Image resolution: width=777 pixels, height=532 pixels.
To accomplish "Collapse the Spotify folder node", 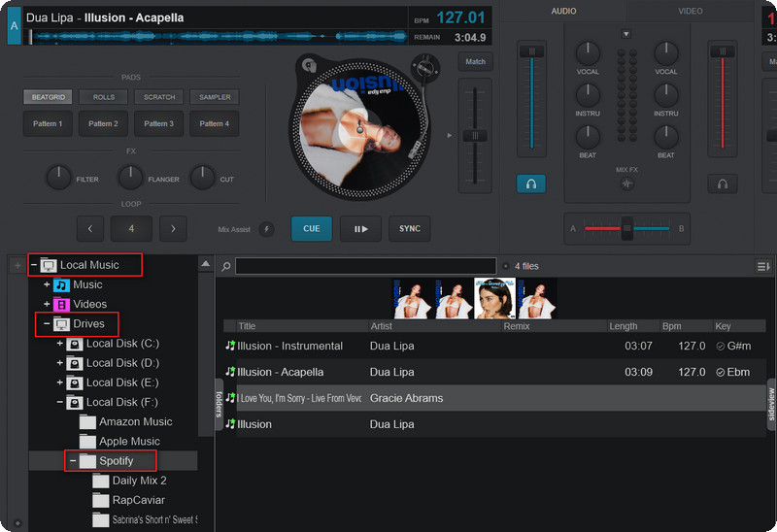I will 73,461.
